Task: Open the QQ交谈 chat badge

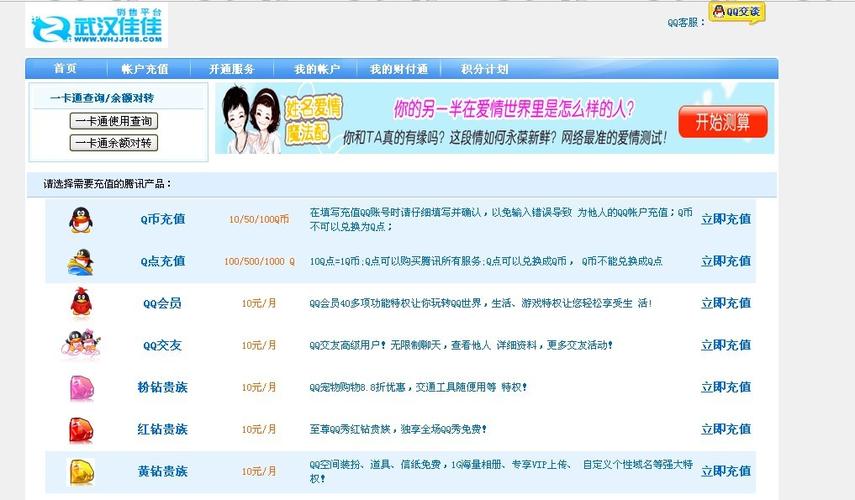Action: point(737,13)
